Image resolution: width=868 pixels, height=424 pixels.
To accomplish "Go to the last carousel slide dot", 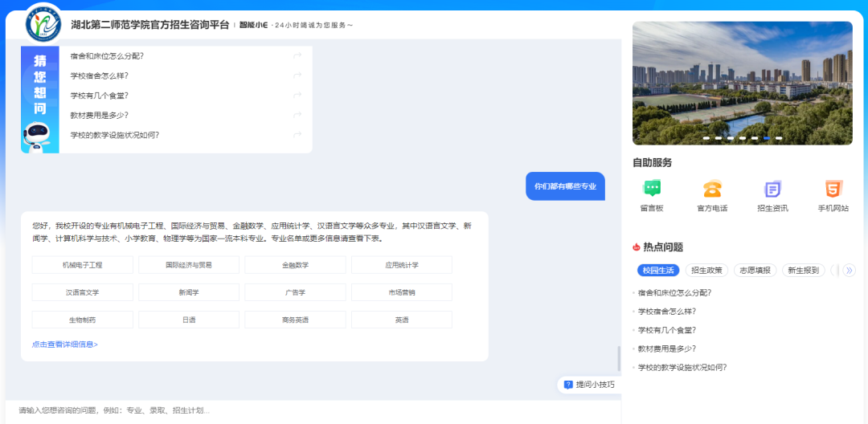I will 779,138.
